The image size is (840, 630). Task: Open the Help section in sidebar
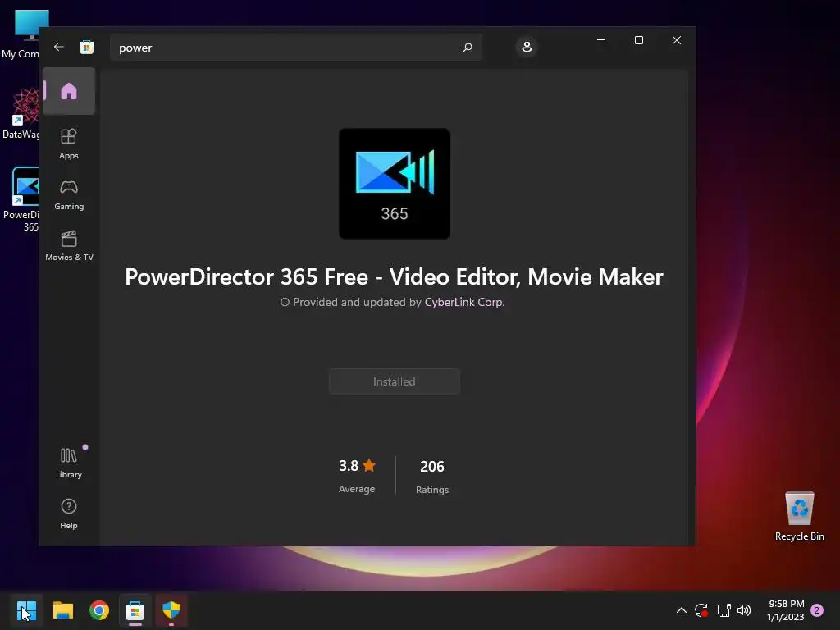tap(69, 514)
